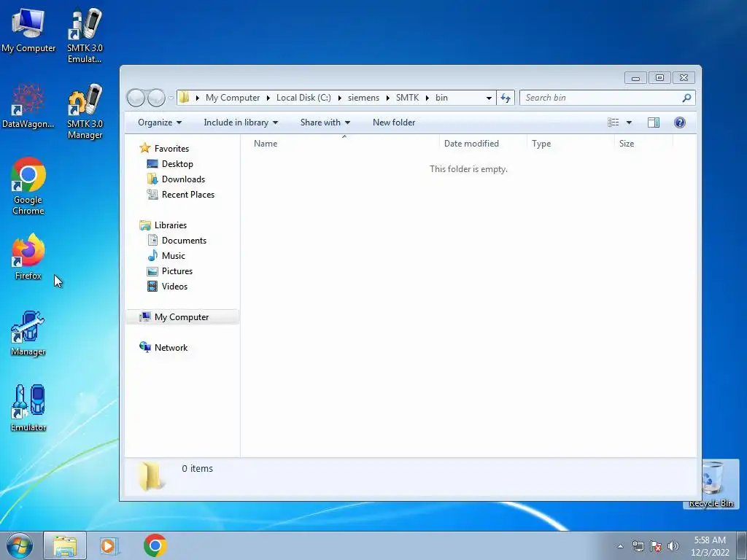Click the Explorer Back navigation button

tap(136, 98)
